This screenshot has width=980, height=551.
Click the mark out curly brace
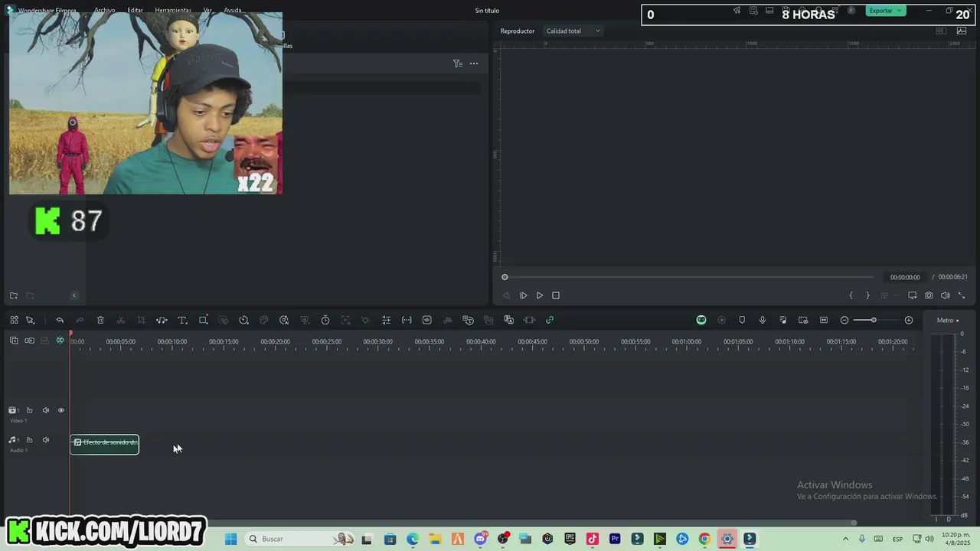[x=867, y=295]
